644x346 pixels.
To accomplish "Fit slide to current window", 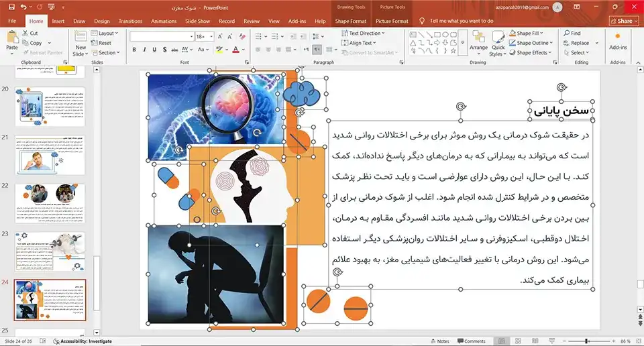I will pyautogui.click(x=637, y=341).
